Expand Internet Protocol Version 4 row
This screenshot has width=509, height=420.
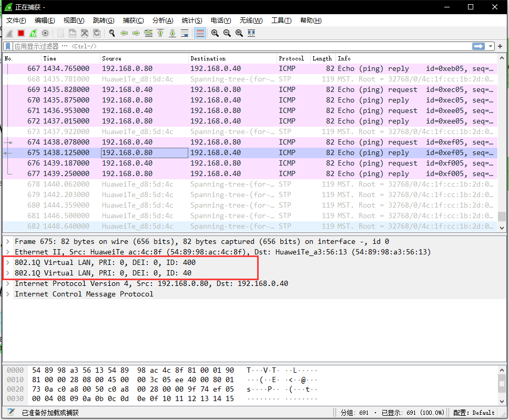(x=7, y=284)
